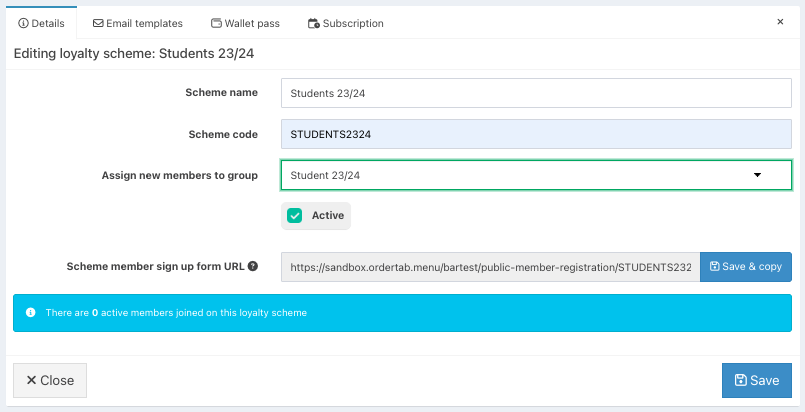The height and width of the screenshot is (412, 805).
Task: Click the 'Assign new members to group' label
Action: click(x=180, y=175)
